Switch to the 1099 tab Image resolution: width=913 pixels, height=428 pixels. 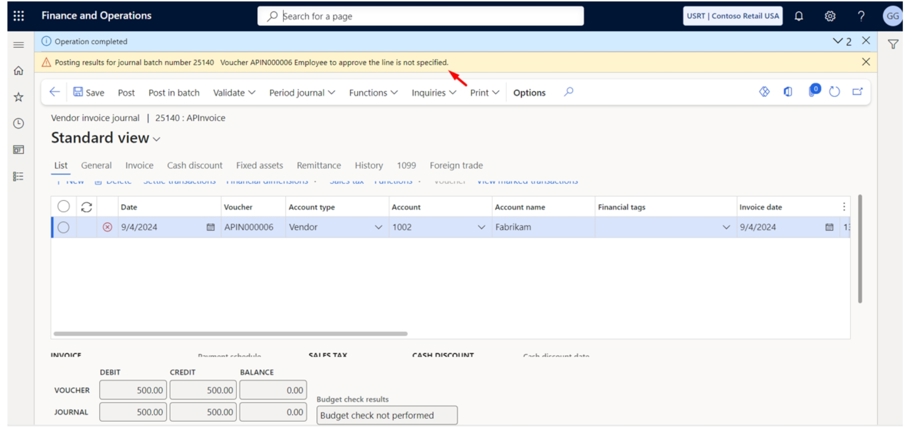point(406,165)
